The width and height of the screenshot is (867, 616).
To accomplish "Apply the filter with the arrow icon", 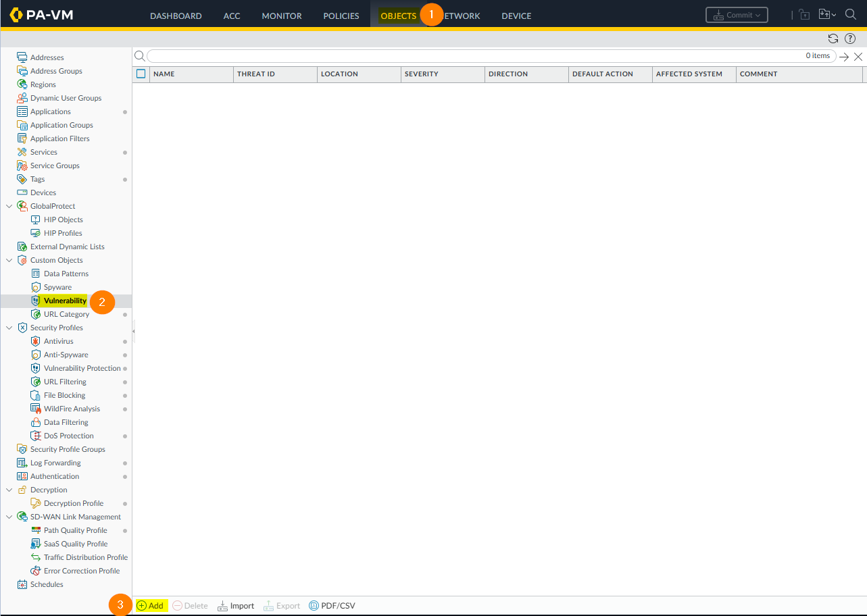I will point(844,57).
